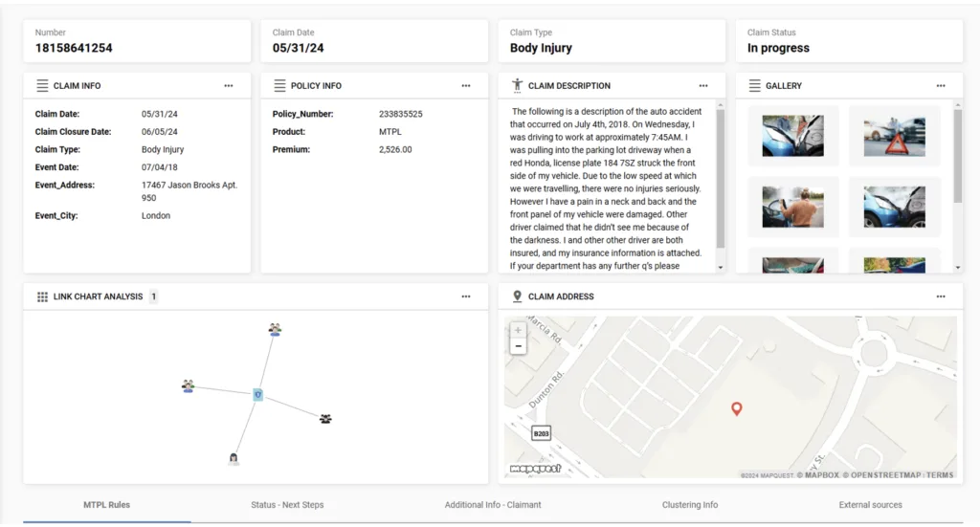Click the OpenStreetMap attribution link
The width and height of the screenshot is (980, 527).
tap(881, 475)
